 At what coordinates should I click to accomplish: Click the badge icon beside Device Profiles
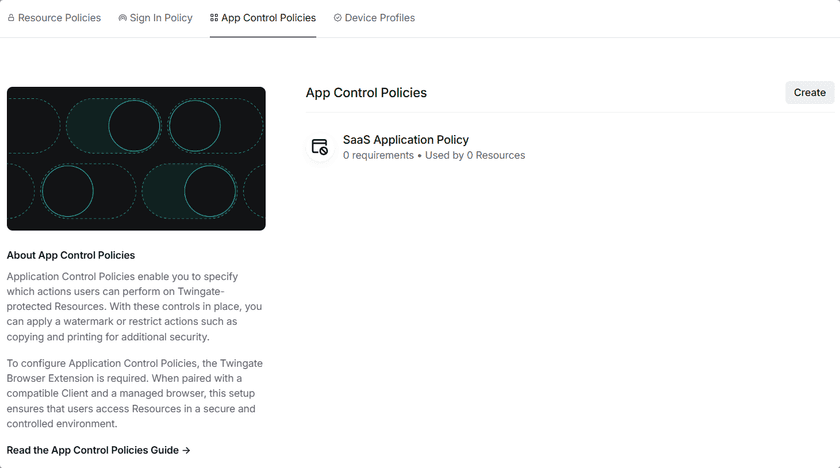coord(338,18)
